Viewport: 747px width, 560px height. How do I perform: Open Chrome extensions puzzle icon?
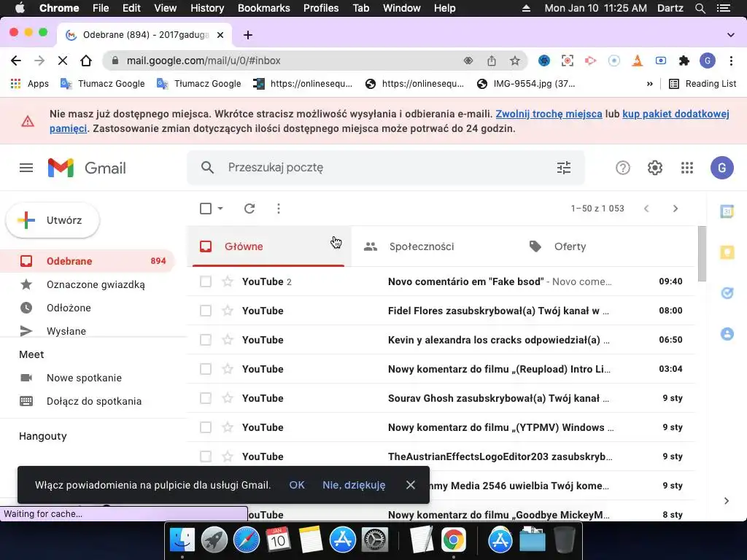tap(684, 61)
